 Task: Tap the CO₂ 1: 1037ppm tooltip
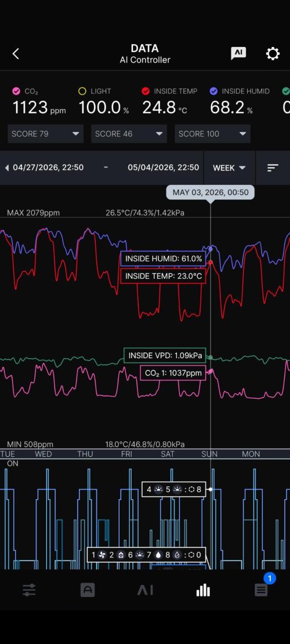coord(173,373)
